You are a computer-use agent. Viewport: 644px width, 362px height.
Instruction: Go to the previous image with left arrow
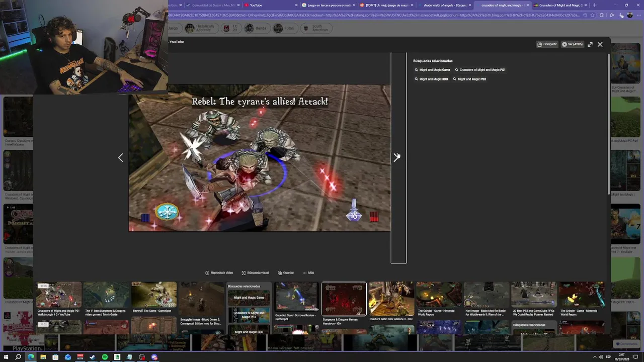[120, 158]
